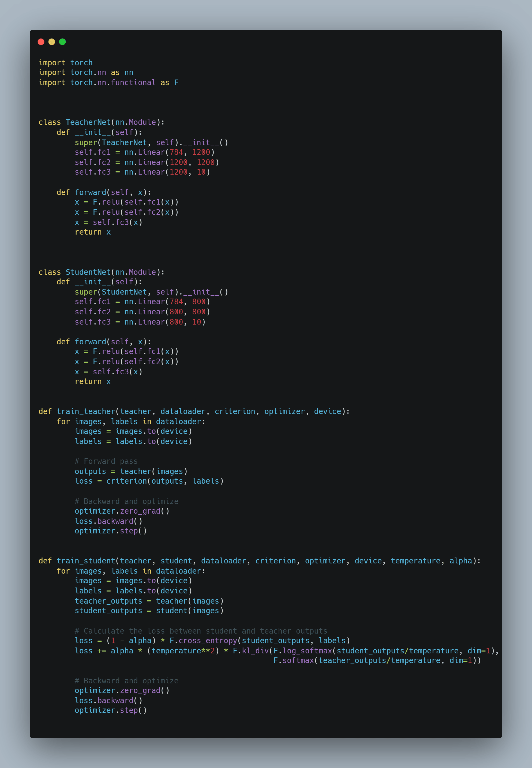This screenshot has height=768, width=532.
Task: Click '# Calculate the loss between student...' comment
Action: (x=201, y=631)
